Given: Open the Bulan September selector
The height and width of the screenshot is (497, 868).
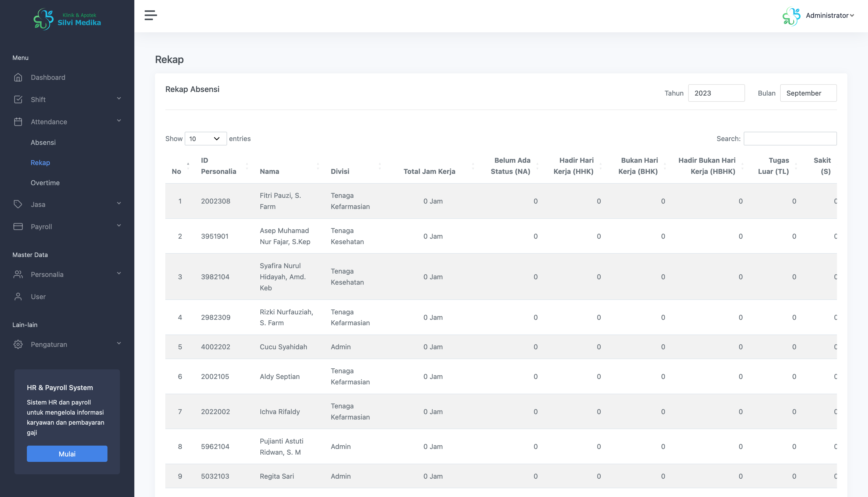Looking at the screenshot, I should click(x=808, y=93).
